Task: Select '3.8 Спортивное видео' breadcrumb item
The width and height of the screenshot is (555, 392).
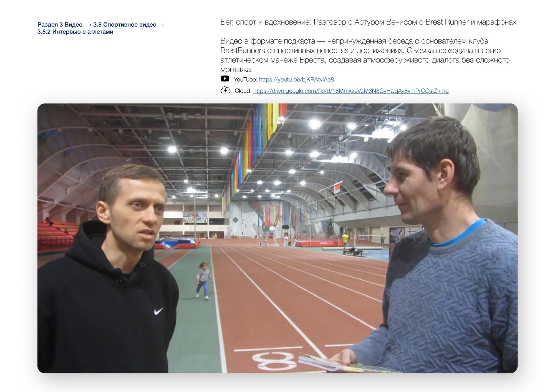Action: click(125, 25)
